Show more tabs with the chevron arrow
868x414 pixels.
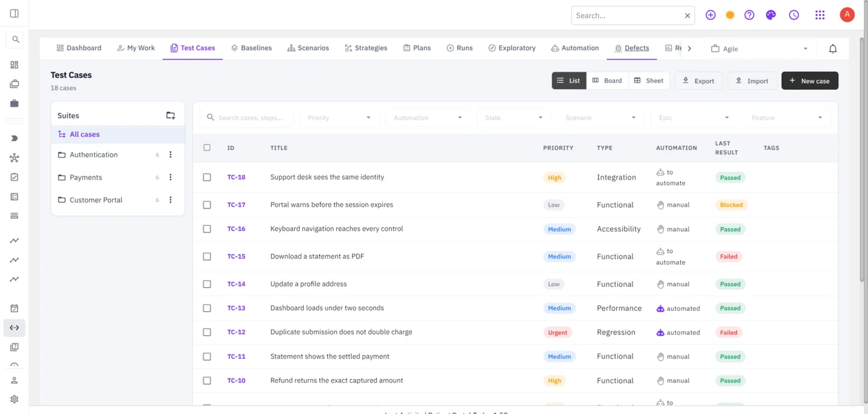pos(690,48)
